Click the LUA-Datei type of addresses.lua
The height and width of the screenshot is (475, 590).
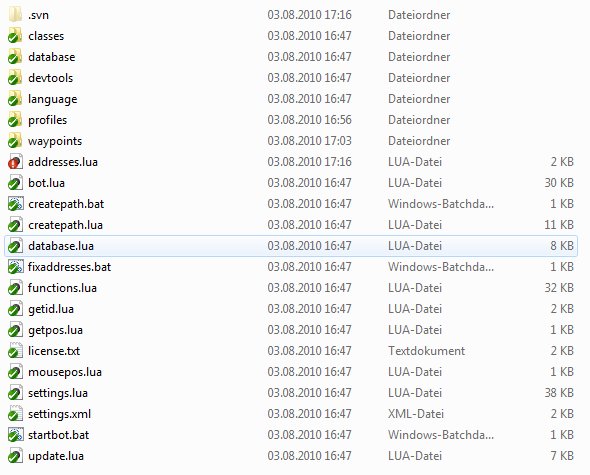[415, 162]
